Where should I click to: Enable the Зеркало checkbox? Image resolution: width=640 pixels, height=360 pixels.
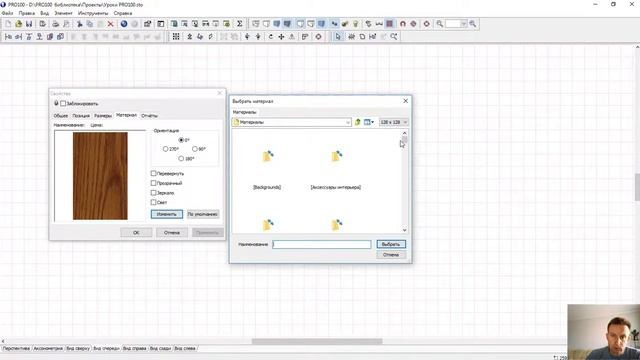pyautogui.click(x=153, y=193)
